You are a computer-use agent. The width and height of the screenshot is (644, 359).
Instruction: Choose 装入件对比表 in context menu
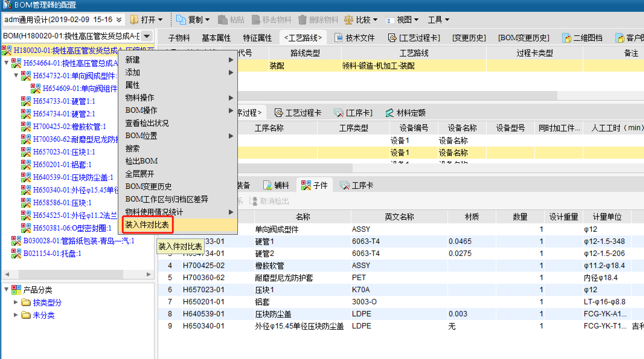147,225
